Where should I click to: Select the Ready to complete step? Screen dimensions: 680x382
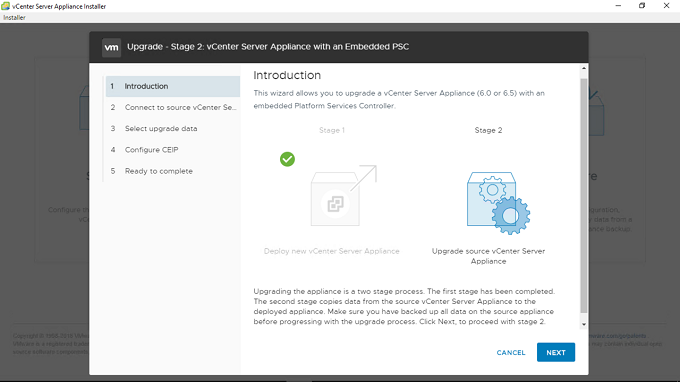click(x=173, y=171)
